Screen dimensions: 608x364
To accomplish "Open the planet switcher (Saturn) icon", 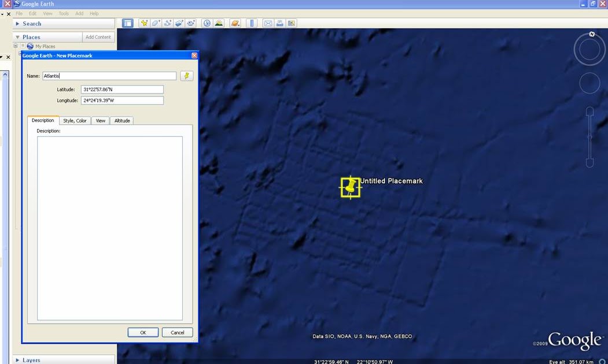I will (x=235, y=23).
